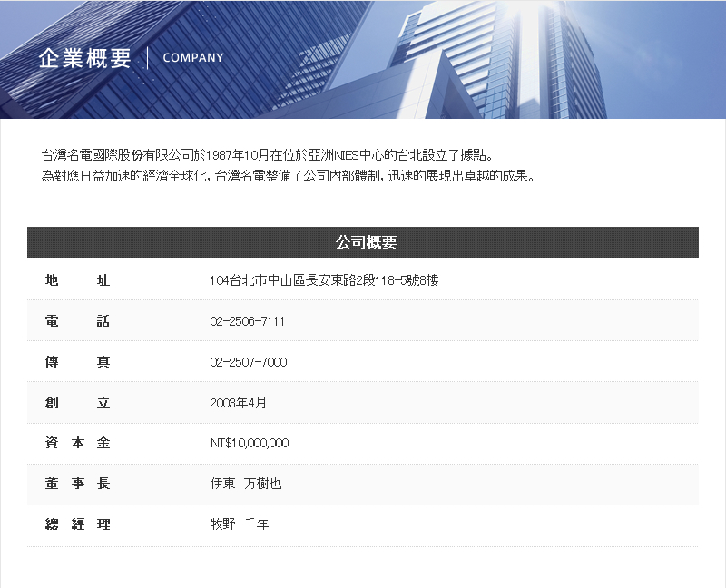Click the 電話 row label
Screen dimensions: 726x588
(77, 321)
